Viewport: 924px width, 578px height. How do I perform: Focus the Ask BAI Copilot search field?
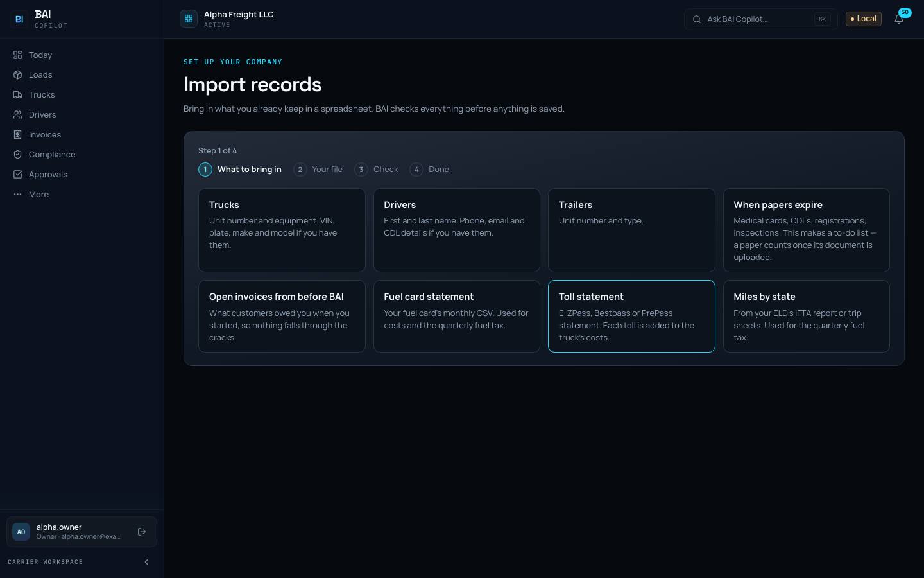(x=761, y=19)
